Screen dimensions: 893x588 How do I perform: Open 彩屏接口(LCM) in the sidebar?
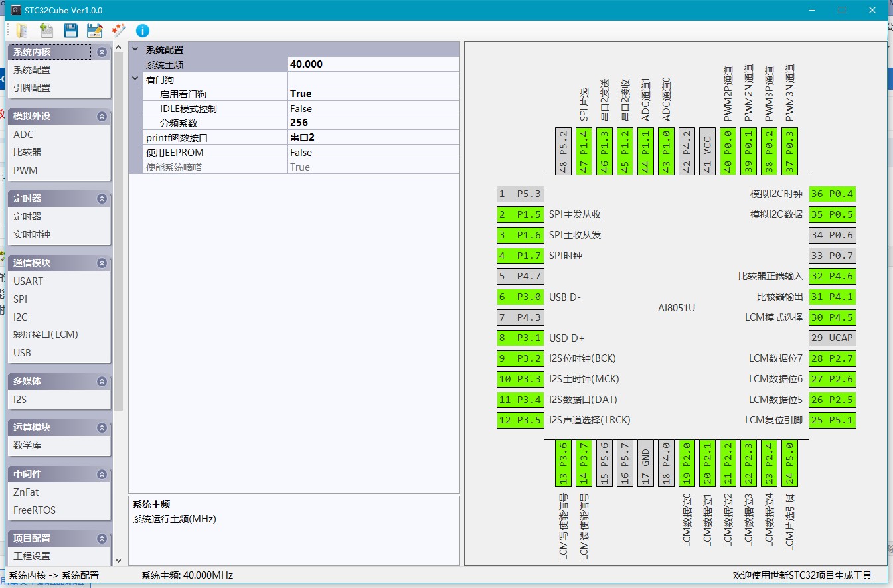[46, 334]
